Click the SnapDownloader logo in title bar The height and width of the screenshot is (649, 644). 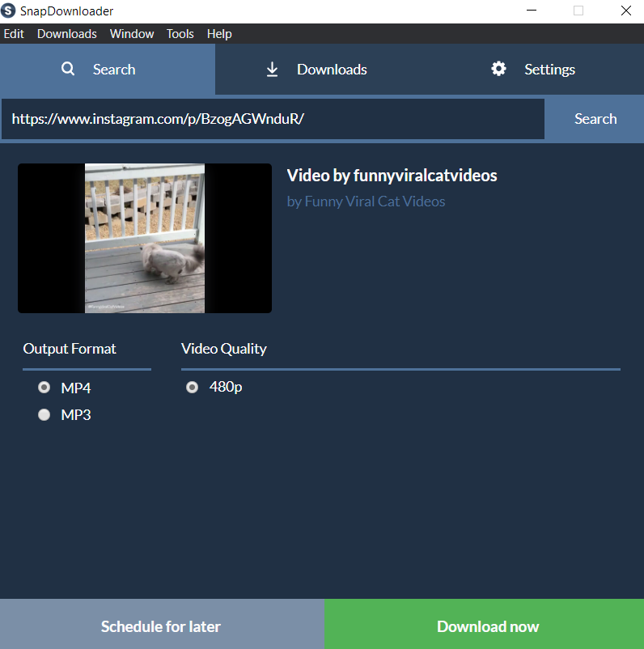pos(8,11)
